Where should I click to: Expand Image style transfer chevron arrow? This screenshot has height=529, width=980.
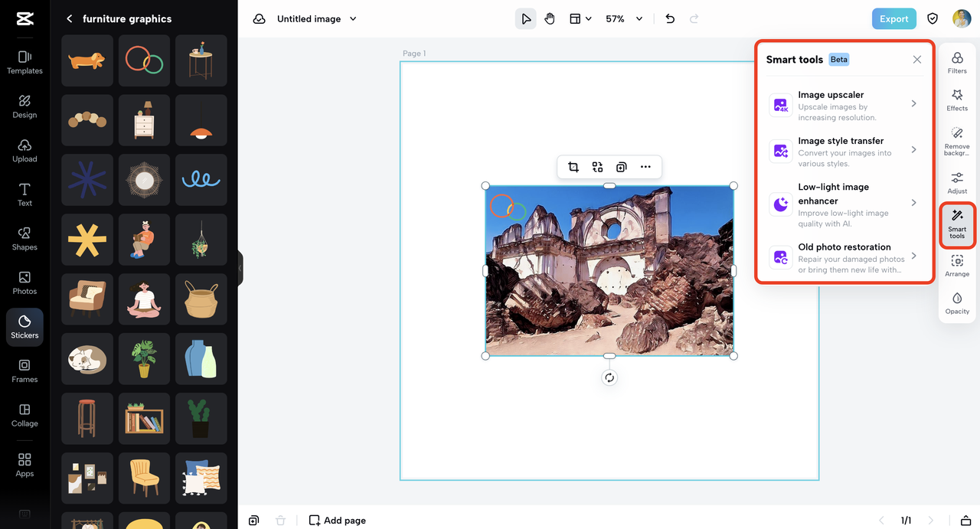point(913,149)
